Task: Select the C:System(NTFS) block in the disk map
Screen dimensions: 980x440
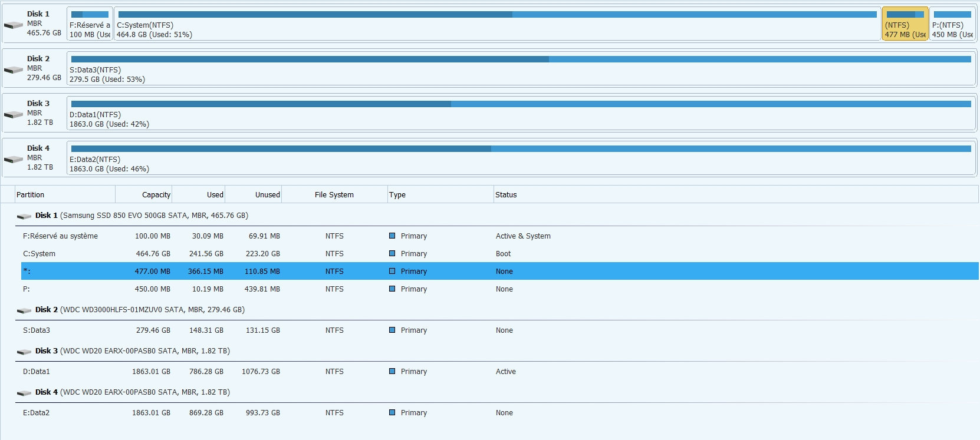Action: 497,24
